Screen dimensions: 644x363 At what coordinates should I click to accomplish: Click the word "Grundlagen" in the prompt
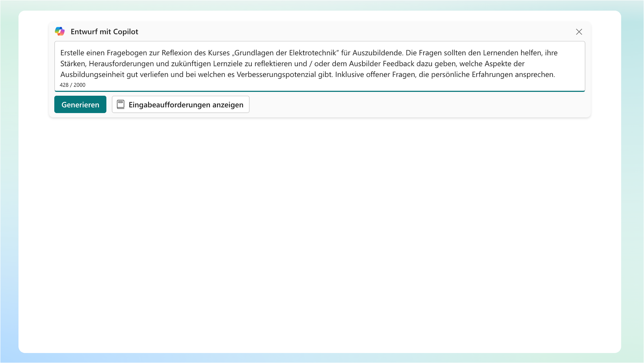254,53
